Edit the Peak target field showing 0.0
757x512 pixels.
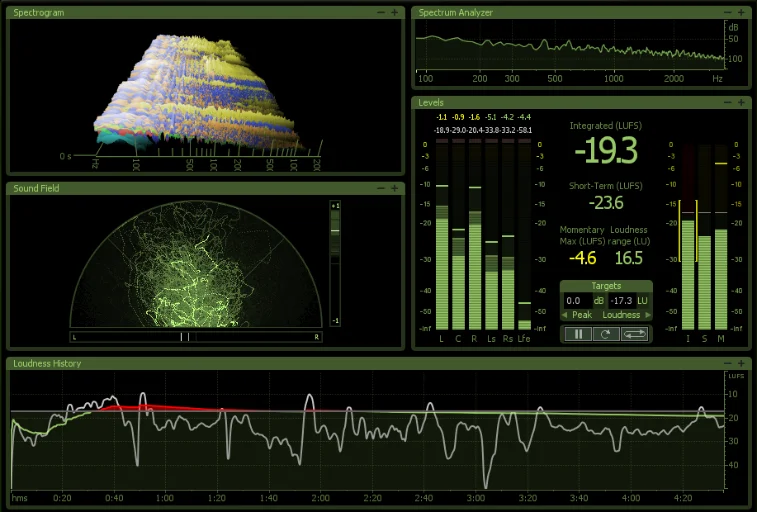coord(577,301)
